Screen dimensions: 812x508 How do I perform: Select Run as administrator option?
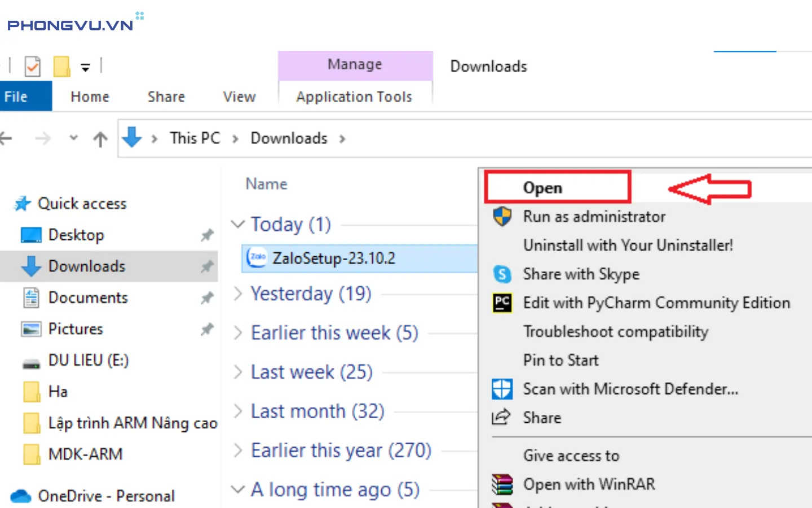[x=594, y=217]
